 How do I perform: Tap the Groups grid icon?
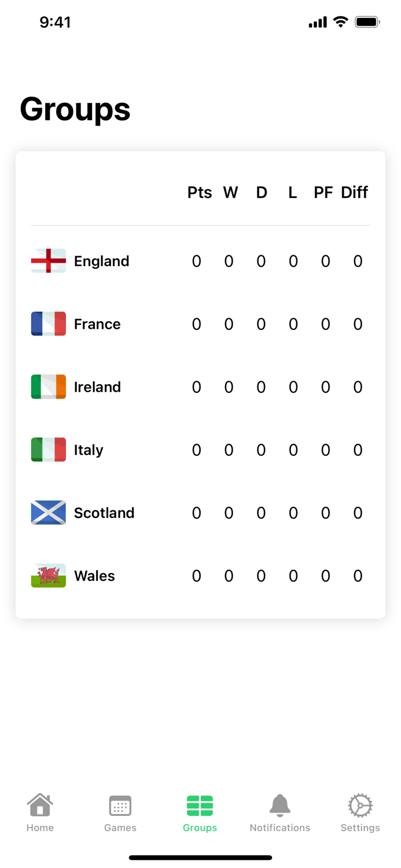coord(200,804)
